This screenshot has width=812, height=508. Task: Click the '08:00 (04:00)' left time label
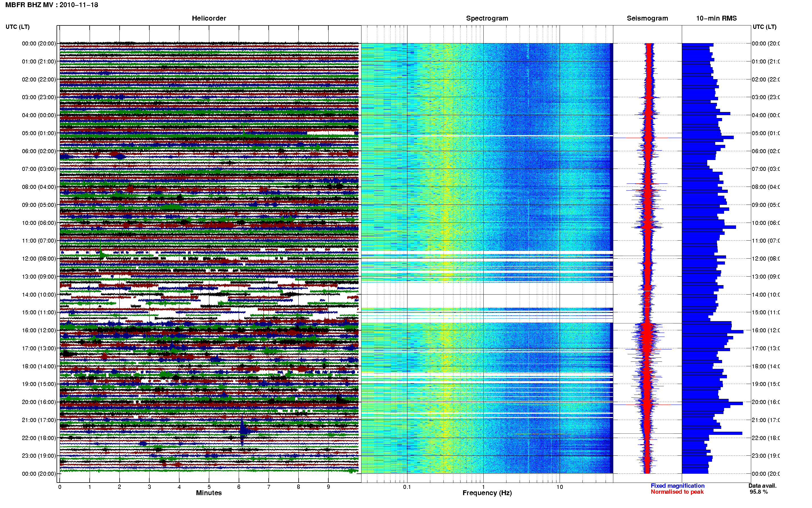(x=39, y=187)
